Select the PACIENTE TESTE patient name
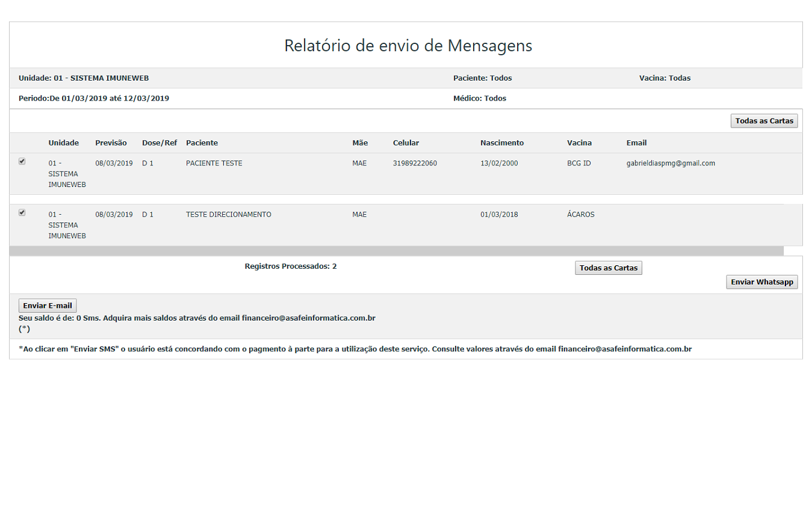 click(214, 163)
